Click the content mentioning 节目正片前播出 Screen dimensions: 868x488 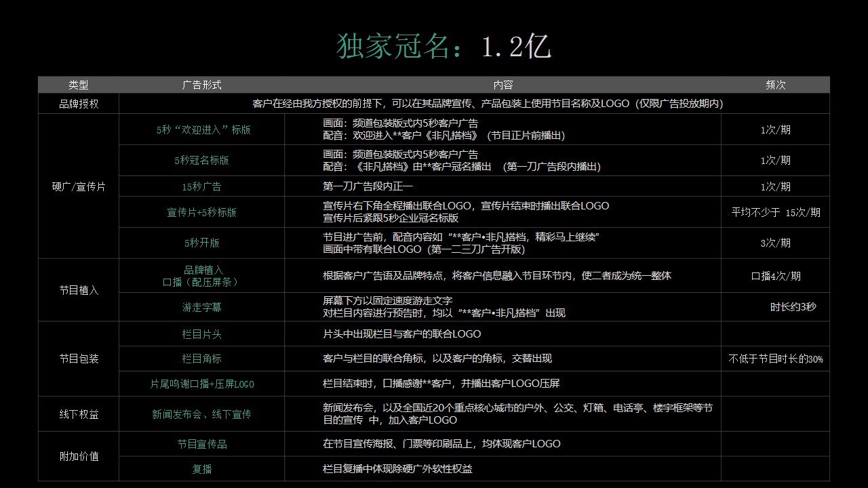click(502, 129)
